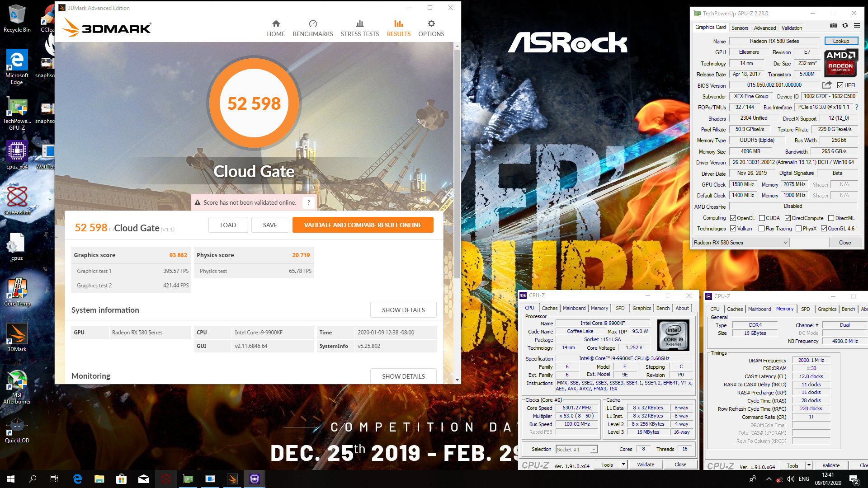Toggle UEFI checkbox in GPU-Z
The image size is (868, 488).
click(x=840, y=85)
